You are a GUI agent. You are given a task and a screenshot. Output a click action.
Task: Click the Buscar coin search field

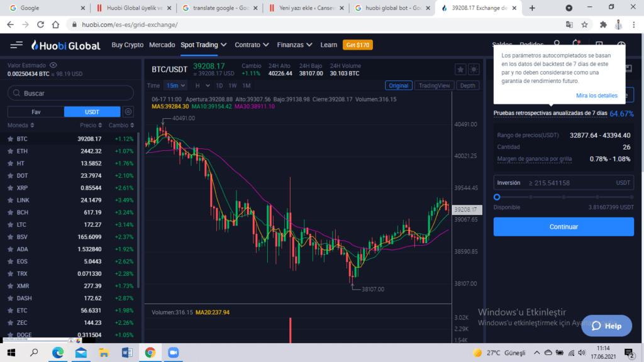(x=70, y=93)
